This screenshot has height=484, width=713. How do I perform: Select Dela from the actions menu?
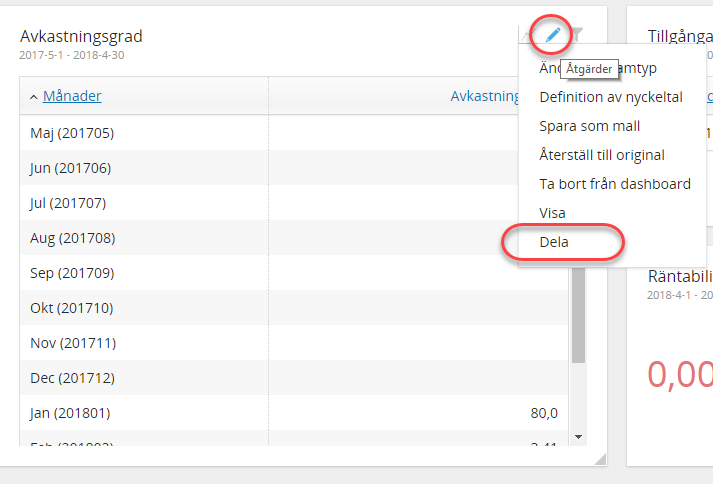pos(553,241)
